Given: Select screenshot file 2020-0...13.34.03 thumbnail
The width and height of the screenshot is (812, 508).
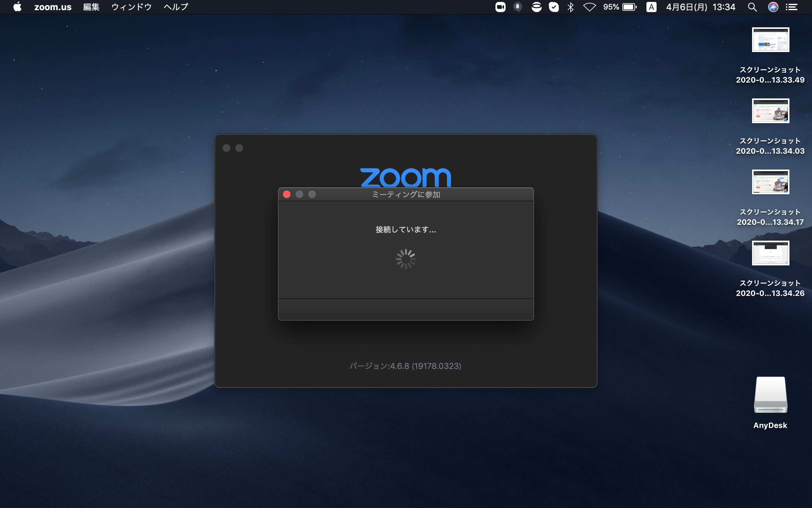Looking at the screenshot, I should 770,111.
